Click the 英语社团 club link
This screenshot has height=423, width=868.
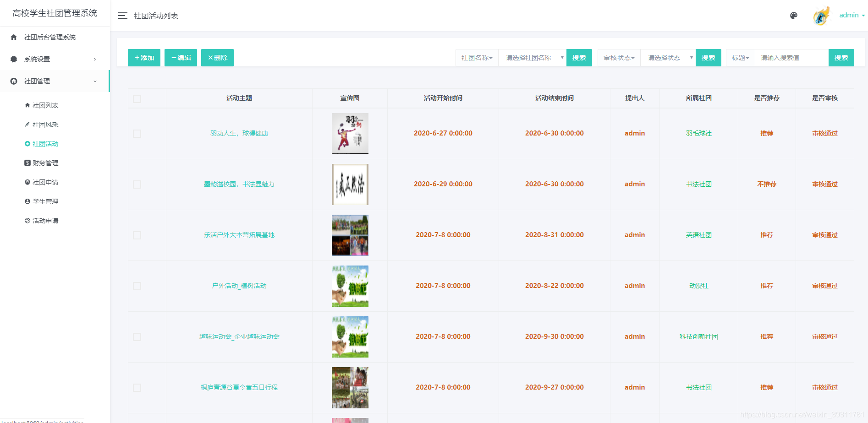(699, 235)
